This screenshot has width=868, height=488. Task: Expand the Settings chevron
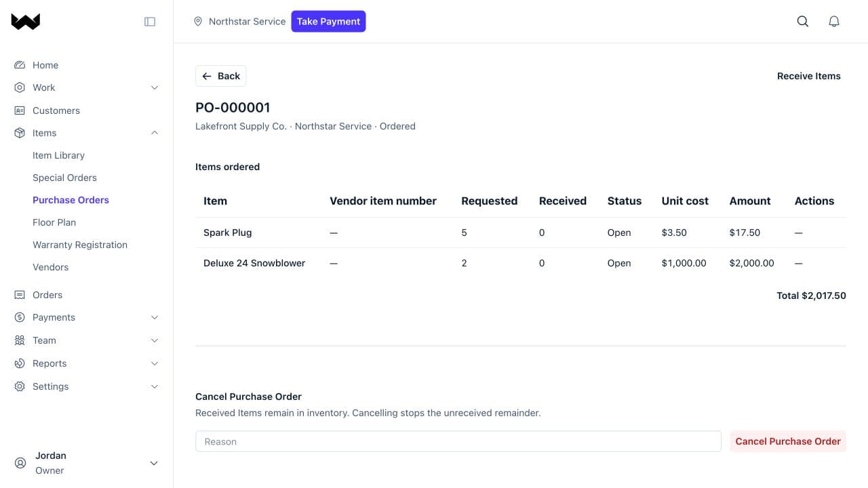[154, 386]
